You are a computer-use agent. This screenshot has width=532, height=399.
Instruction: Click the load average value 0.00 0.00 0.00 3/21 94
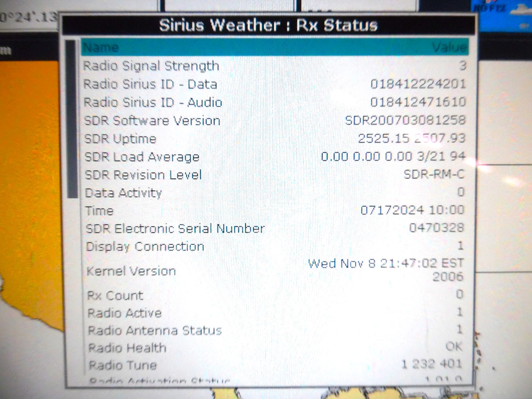point(393,156)
